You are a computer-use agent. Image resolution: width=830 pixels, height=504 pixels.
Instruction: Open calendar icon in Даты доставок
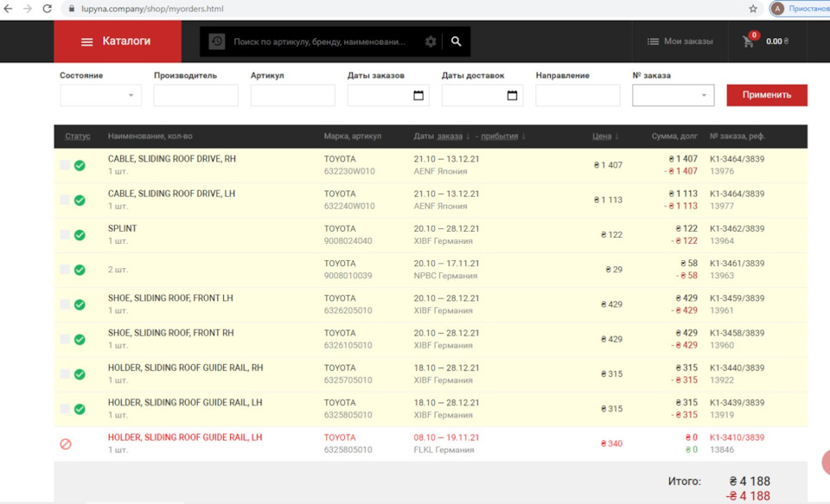coord(512,95)
